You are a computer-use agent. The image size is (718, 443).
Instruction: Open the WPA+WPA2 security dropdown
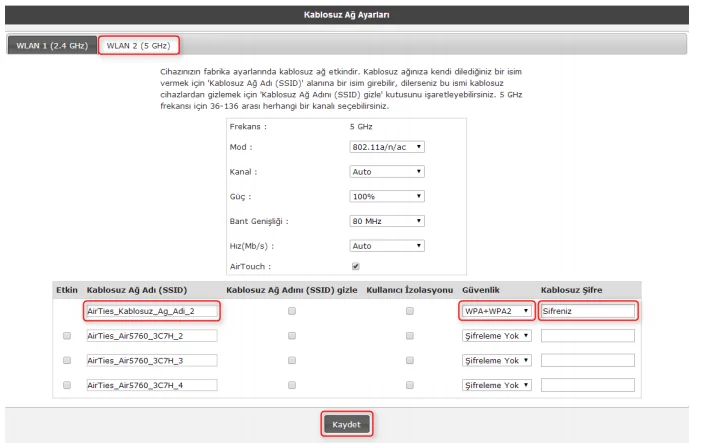492,312
